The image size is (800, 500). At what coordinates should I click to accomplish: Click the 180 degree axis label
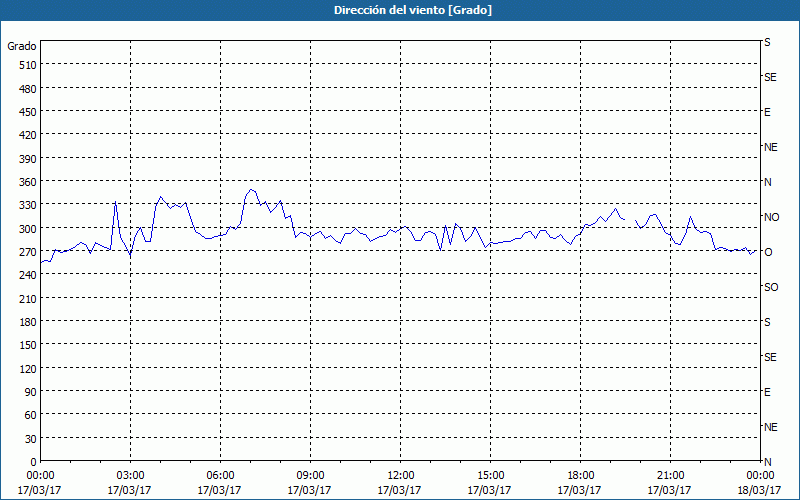[28, 322]
